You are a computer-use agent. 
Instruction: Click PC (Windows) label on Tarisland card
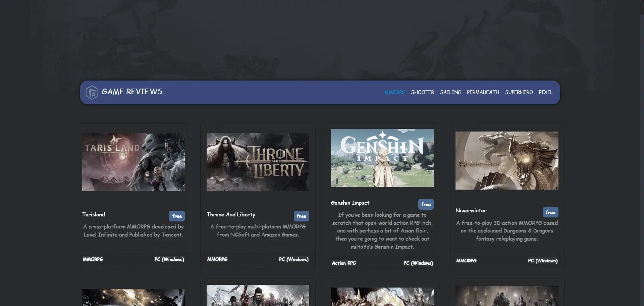point(169,259)
